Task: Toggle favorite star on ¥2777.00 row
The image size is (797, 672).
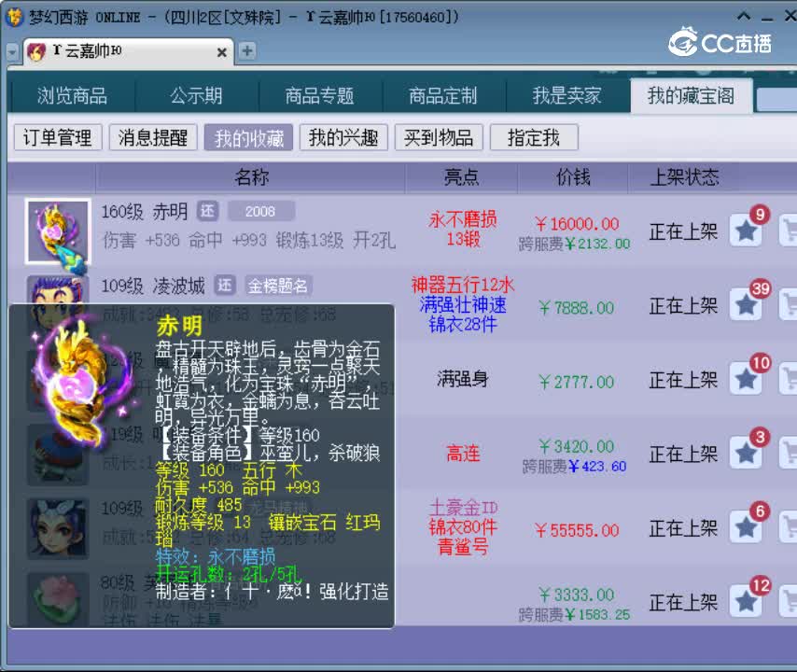Action: tap(747, 379)
